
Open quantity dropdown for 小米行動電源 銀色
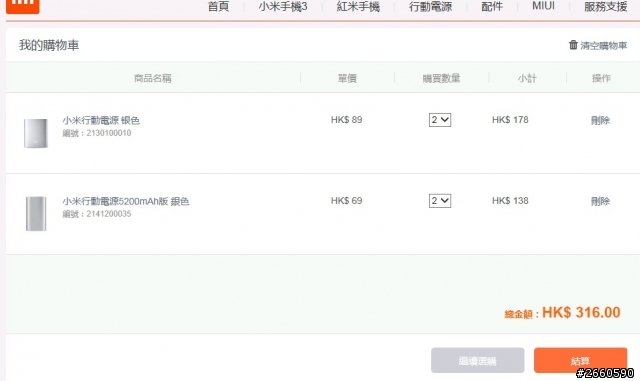(x=440, y=120)
